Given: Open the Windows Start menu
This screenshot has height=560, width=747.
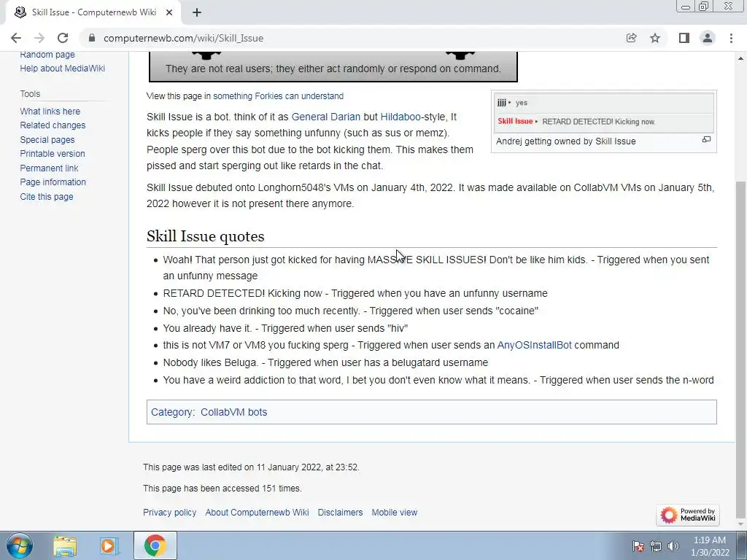Looking at the screenshot, I should click(x=20, y=545).
